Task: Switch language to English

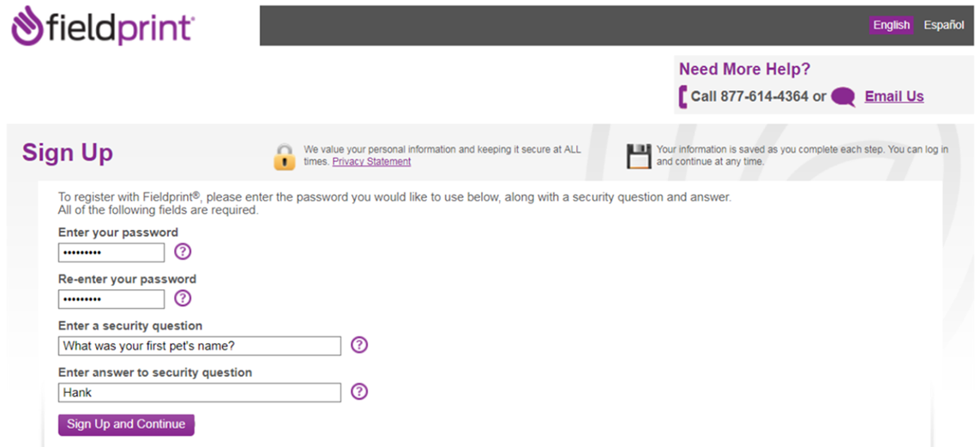Action: point(891,25)
